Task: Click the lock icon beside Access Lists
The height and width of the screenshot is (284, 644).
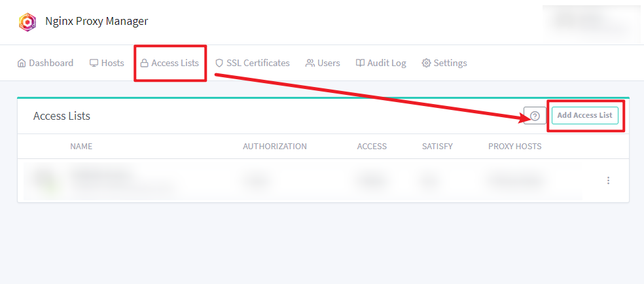Action: [x=144, y=63]
